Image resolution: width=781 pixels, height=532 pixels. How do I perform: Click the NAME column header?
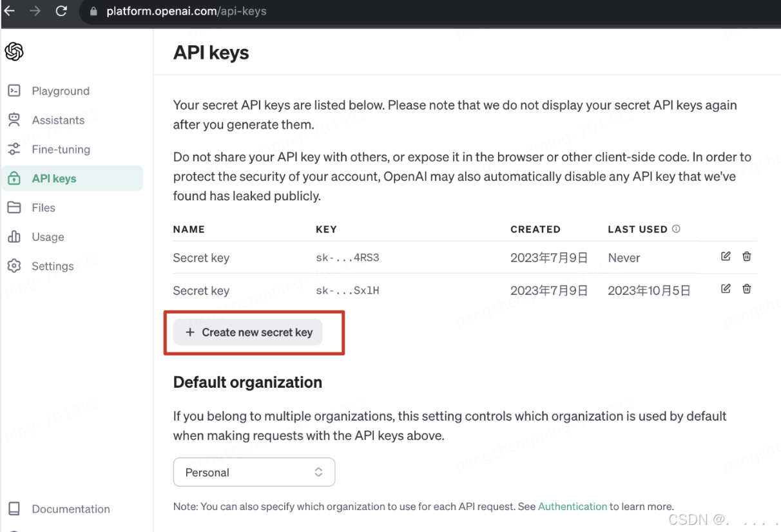point(189,229)
